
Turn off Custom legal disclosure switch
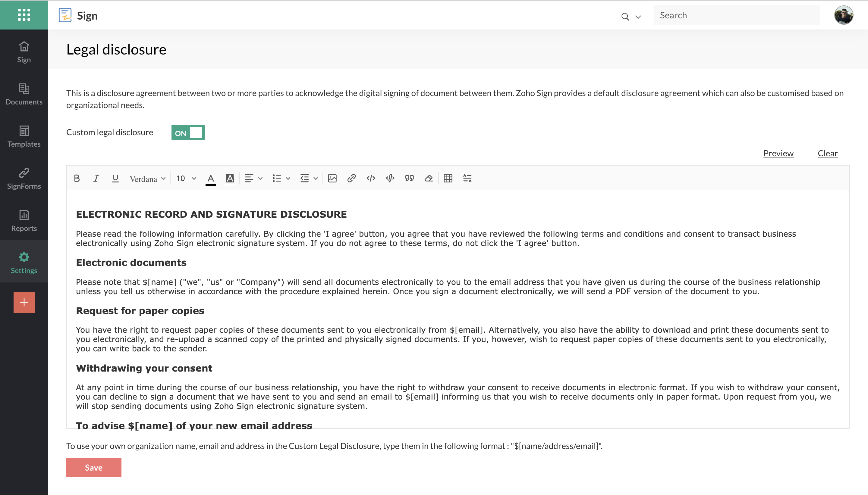188,132
